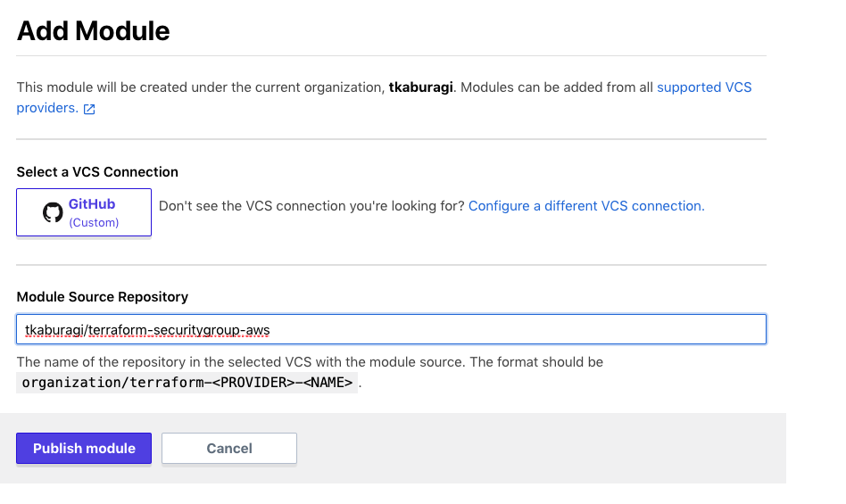Viewport: 846px width, 504px height.
Task: Cancel adding the module
Action: coord(229,449)
